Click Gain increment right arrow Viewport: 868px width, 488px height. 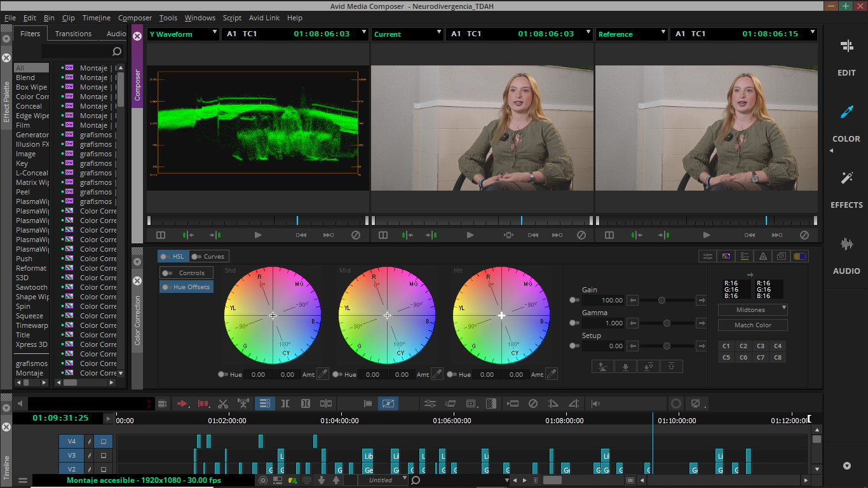pos(702,300)
